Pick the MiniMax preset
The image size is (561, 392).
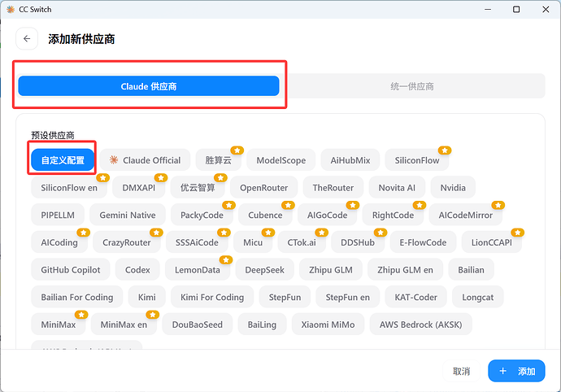point(59,324)
